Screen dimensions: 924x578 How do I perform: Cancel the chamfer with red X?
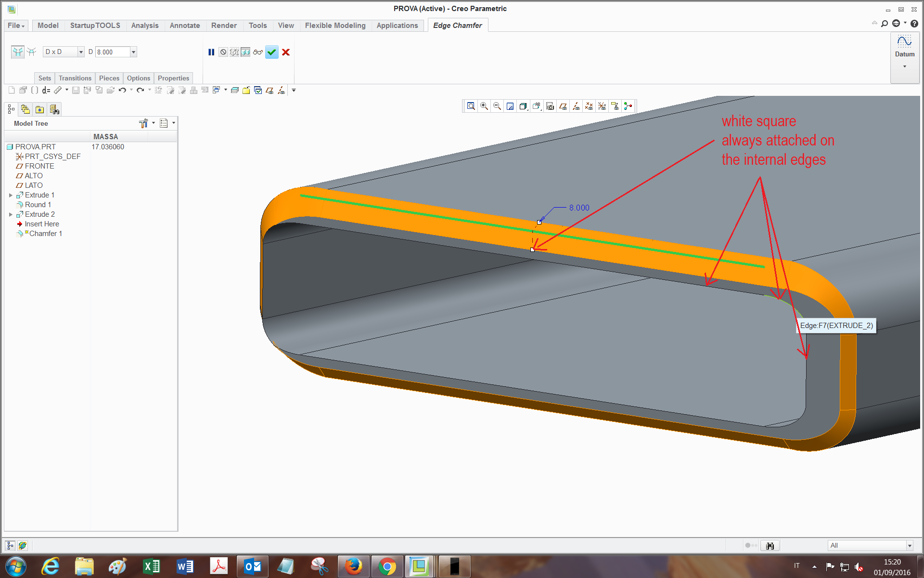click(x=286, y=52)
